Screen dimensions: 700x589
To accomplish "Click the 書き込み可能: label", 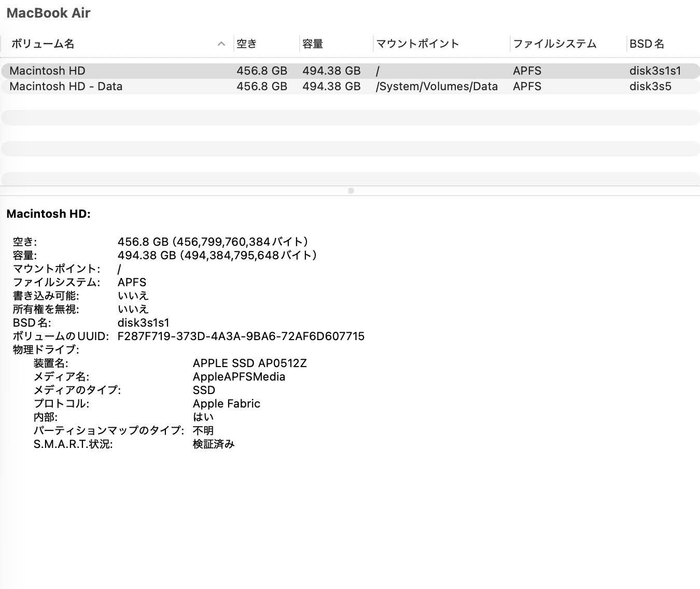I will (x=46, y=296).
